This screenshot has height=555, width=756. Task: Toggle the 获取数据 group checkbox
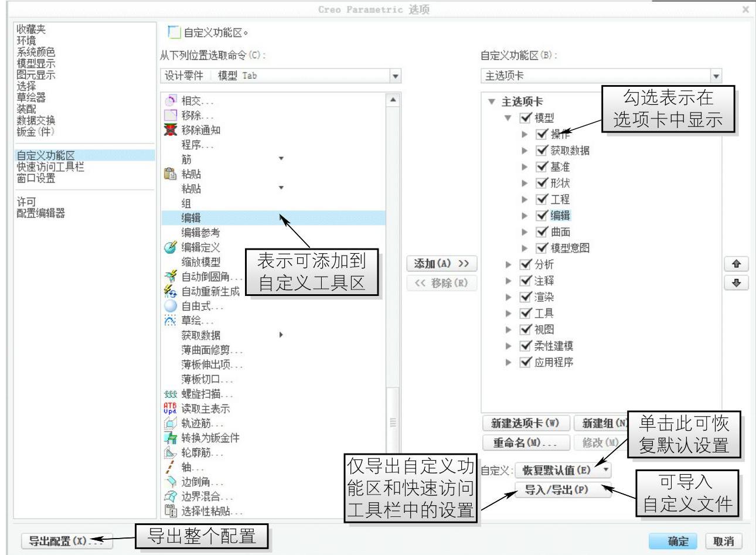[x=542, y=151]
